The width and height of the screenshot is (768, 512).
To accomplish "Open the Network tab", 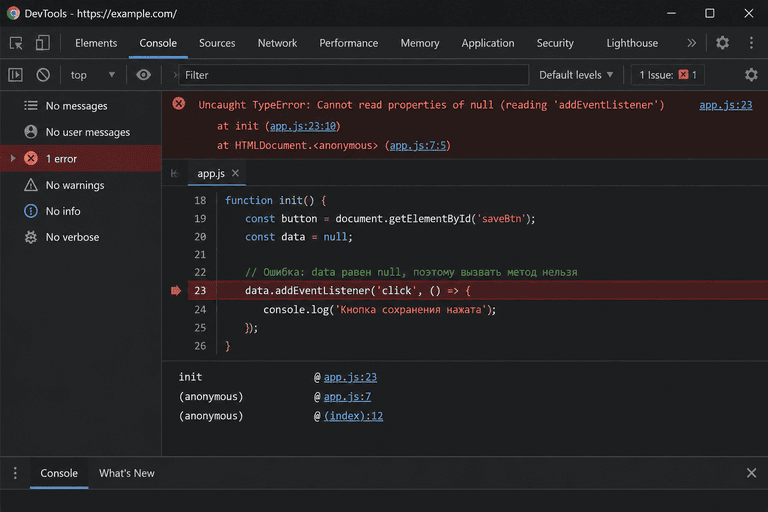I will coord(277,43).
